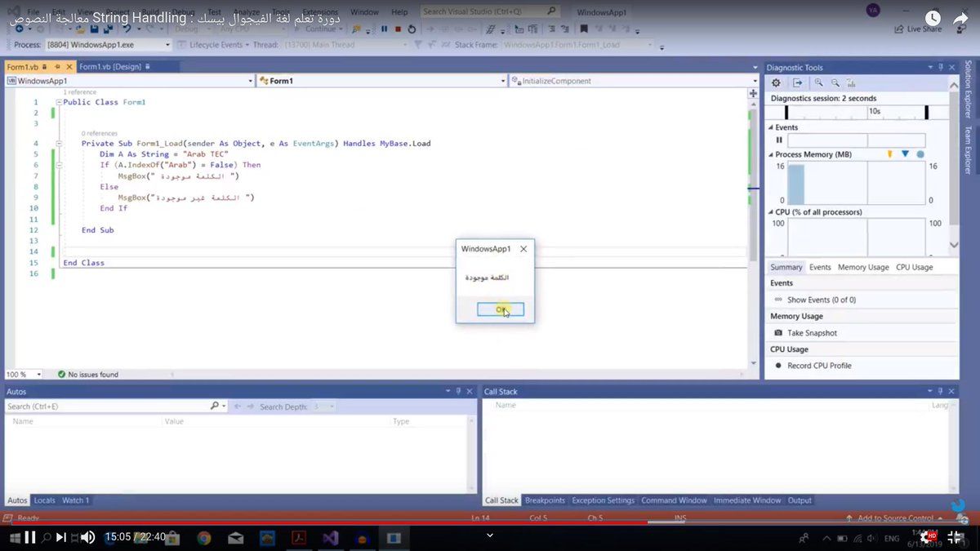Click the Live Share button
980x551 pixels.
pyautogui.click(x=918, y=29)
